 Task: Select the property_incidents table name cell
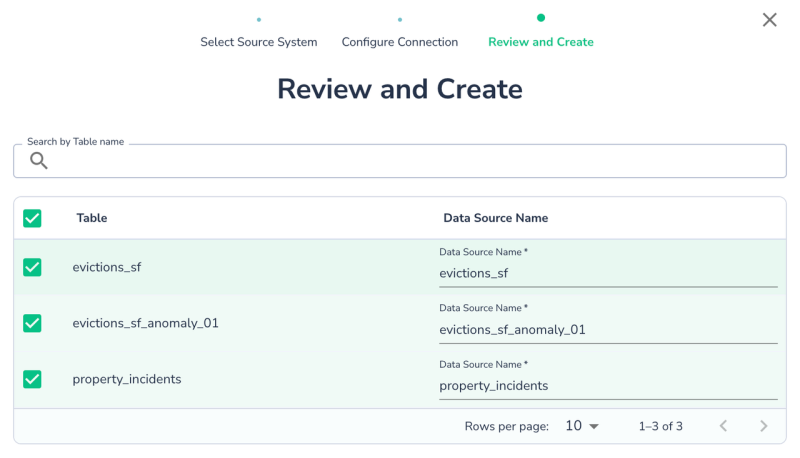(127, 379)
